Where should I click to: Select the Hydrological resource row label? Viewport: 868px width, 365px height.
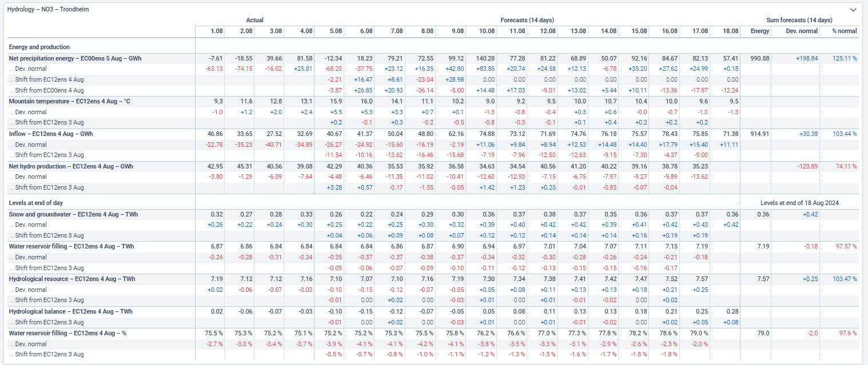[x=72, y=279]
